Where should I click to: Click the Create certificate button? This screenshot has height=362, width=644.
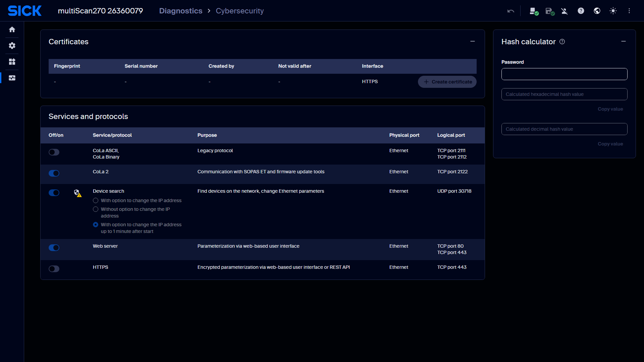point(447,82)
